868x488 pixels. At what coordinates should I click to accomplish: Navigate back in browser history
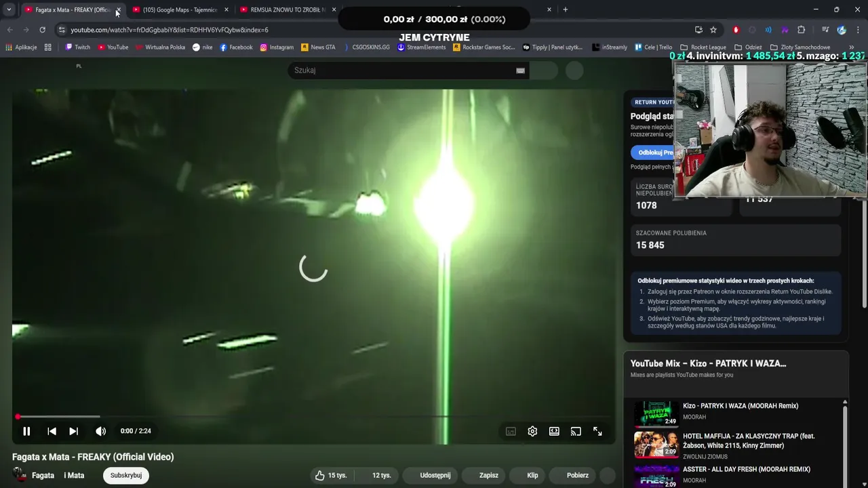(x=9, y=30)
